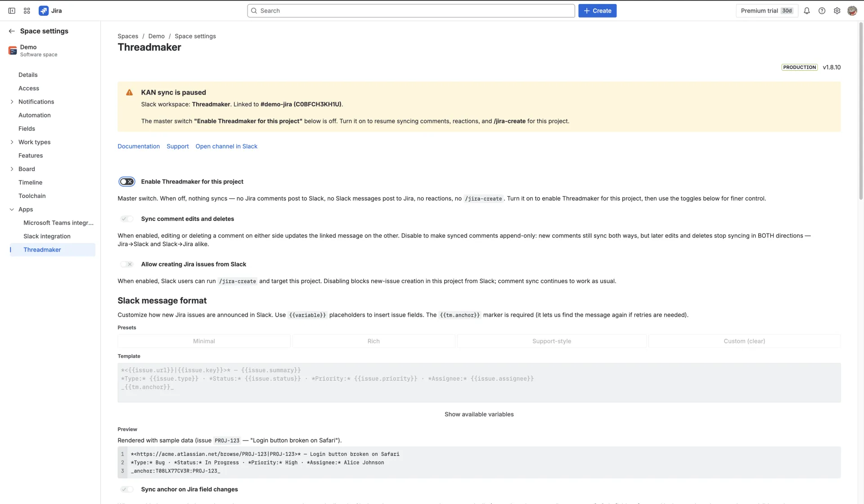Click the PRODUCTION badge
The height and width of the screenshot is (504, 864).
coord(799,67)
